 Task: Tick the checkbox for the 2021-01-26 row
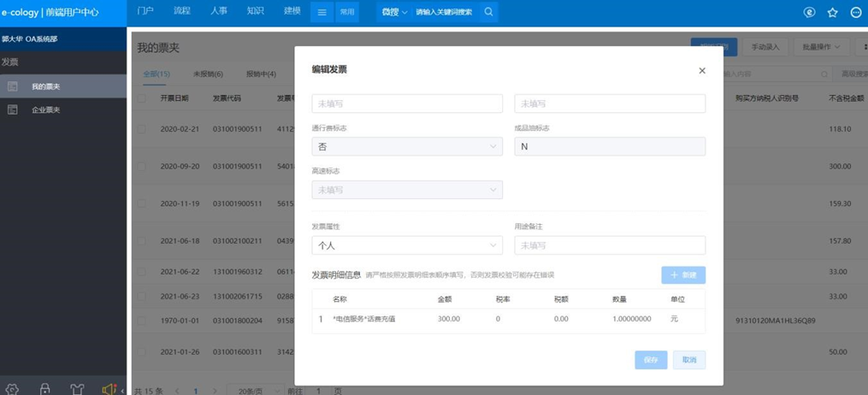(x=141, y=352)
